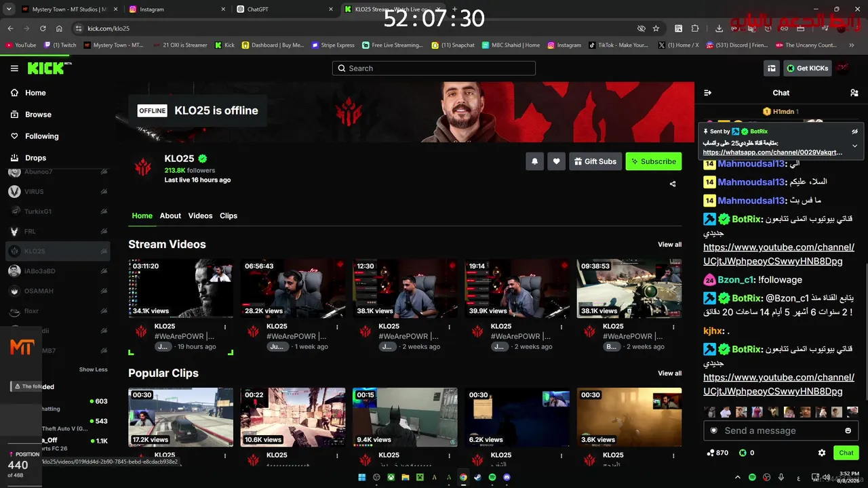Viewport: 868px width, 488px height.
Task: Hide the pinned BotRix message
Action: 854,131
